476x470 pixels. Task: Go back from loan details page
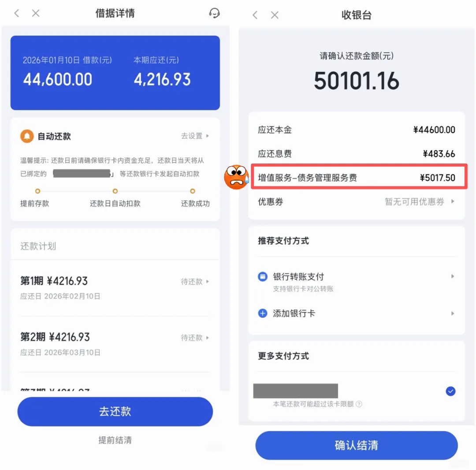pyautogui.click(x=17, y=13)
